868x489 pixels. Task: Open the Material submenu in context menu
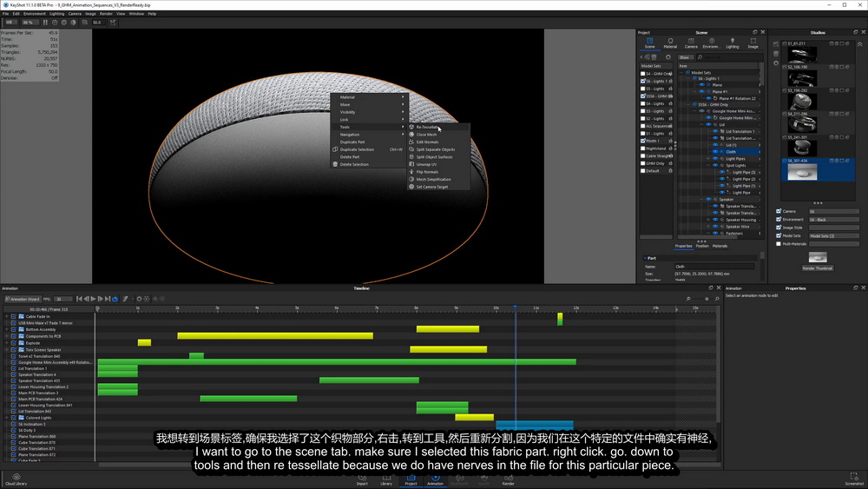pos(369,97)
